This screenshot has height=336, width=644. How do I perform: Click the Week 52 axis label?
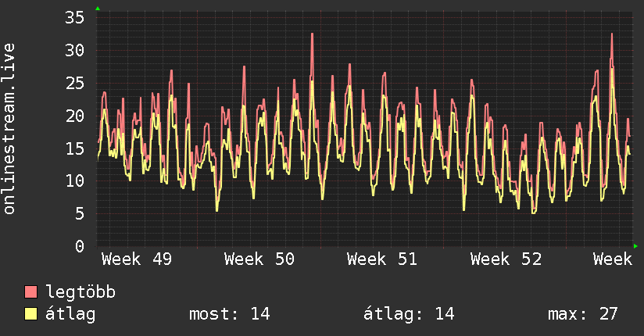pos(506,259)
